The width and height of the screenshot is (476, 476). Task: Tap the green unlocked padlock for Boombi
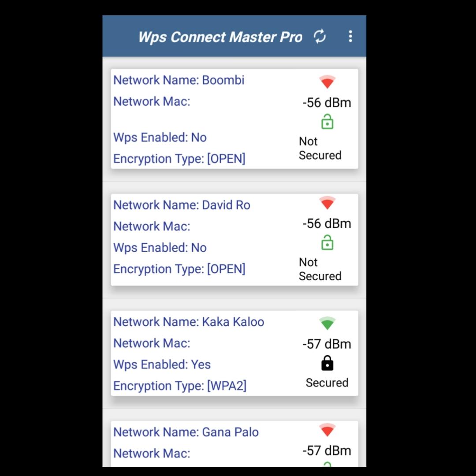coord(327,122)
